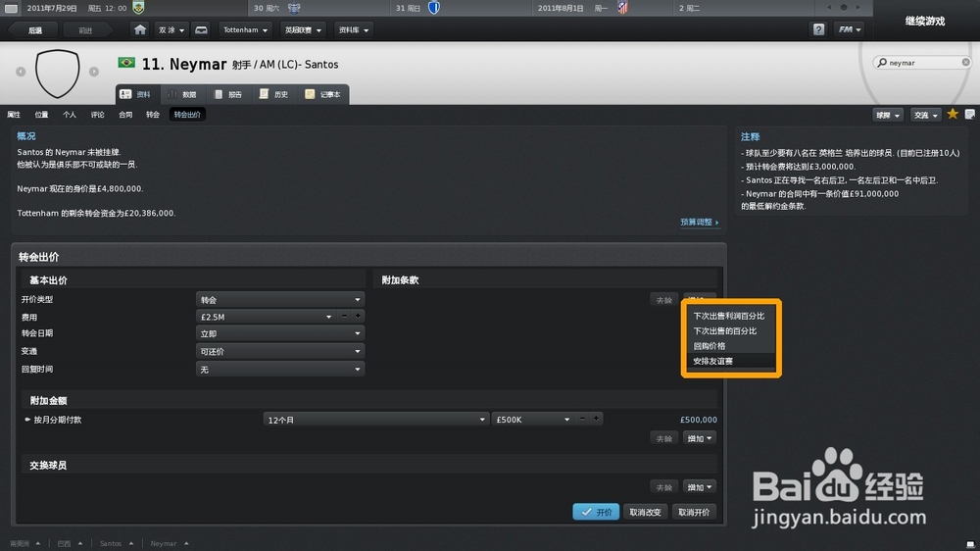980x551 pixels.
Task: Click the bottom-right window corner icon
Action: [970, 544]
